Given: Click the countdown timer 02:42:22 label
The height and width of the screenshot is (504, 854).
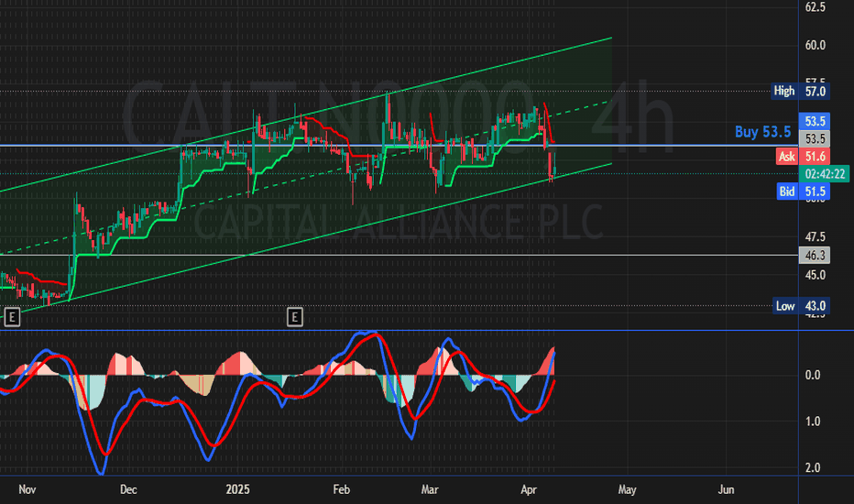Looking at the screenshot, I should coord(824,174).
